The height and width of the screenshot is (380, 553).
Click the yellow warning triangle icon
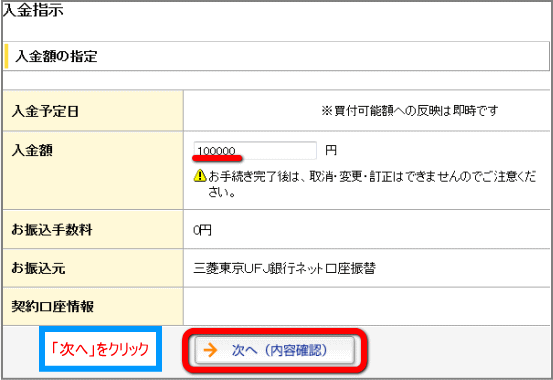(200, 175)
